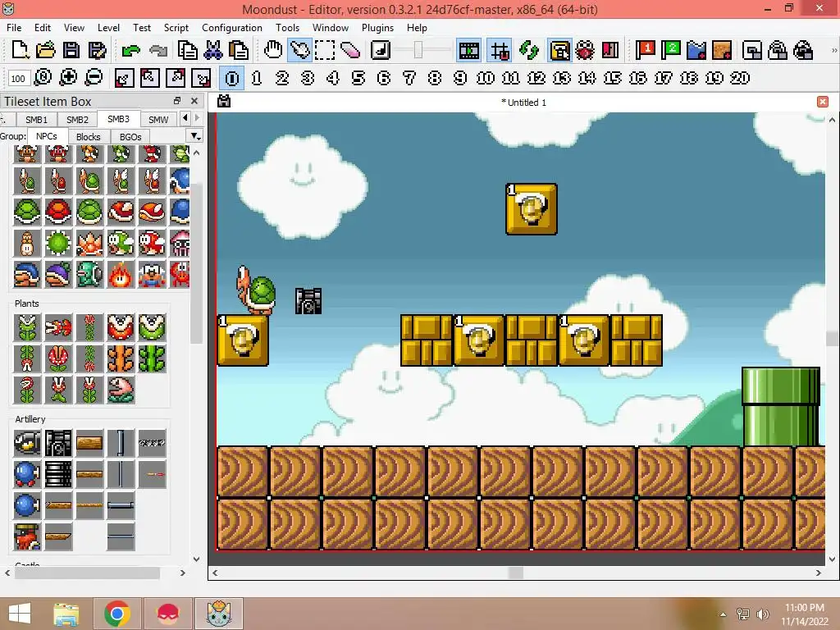Place player 2 start with green flag
This screenshot has height=630, width=840.
[671, 50]
